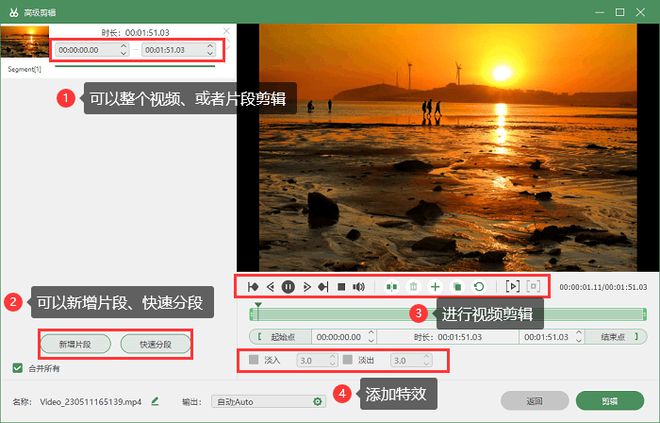Click the green 剪辑 button
This screenshot has width=660, height=423.
point(609,401)
